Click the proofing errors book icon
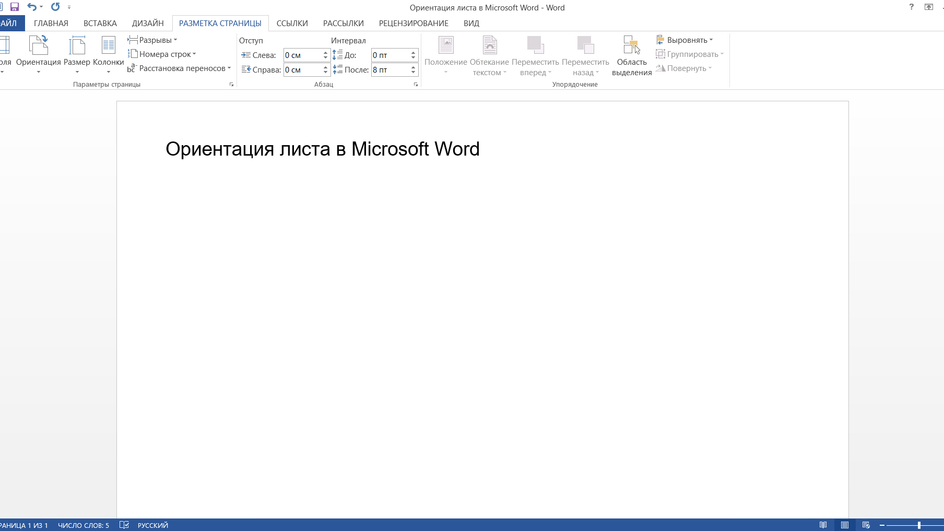Screen dimensions: 944x531 124,526
